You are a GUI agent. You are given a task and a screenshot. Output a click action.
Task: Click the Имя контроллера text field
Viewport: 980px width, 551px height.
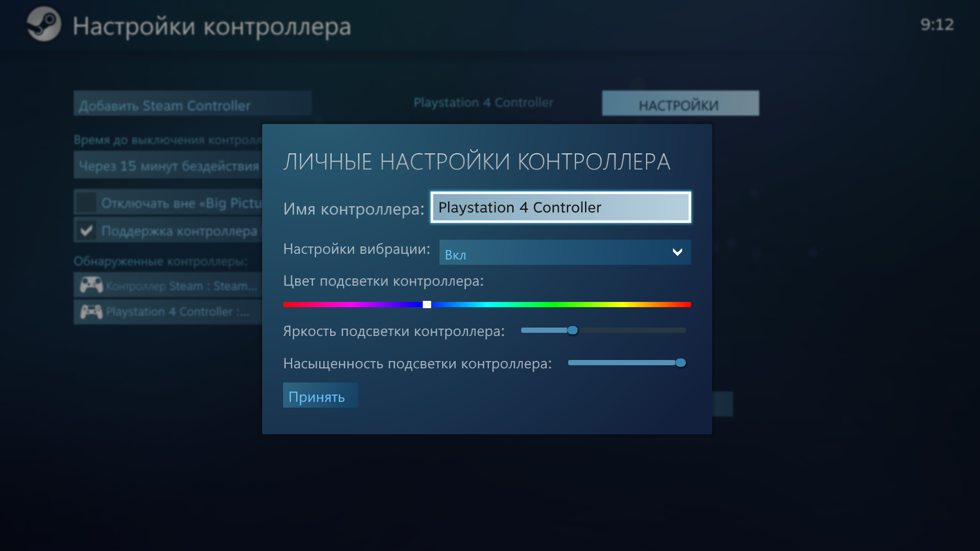(561, 207)
